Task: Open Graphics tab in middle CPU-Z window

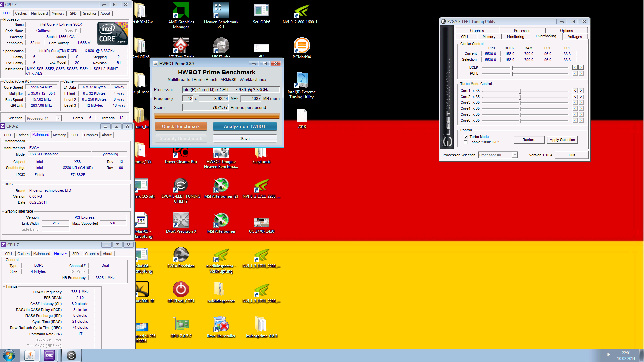Action: [91, 135]
